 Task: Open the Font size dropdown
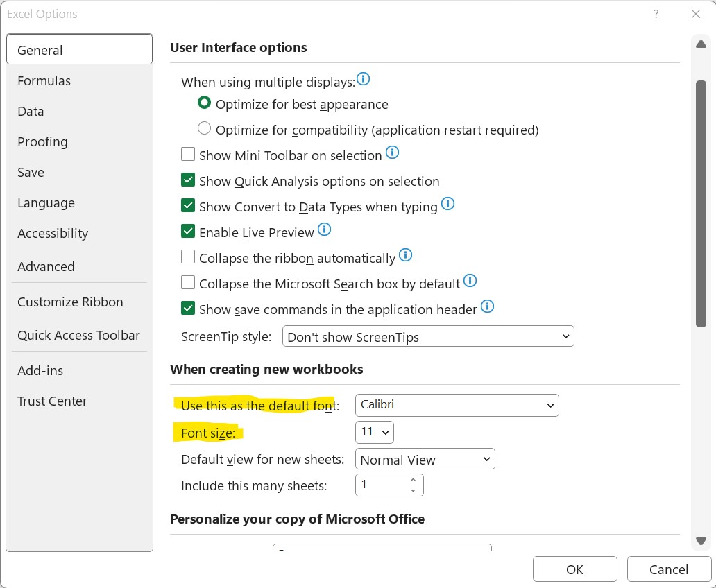click(x=375, y=432)
